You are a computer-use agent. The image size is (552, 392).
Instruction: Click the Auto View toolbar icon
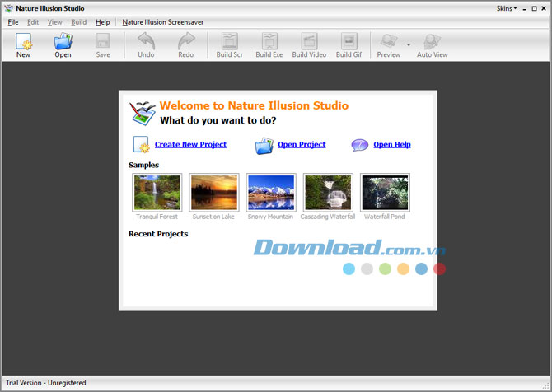pos(433,41)
